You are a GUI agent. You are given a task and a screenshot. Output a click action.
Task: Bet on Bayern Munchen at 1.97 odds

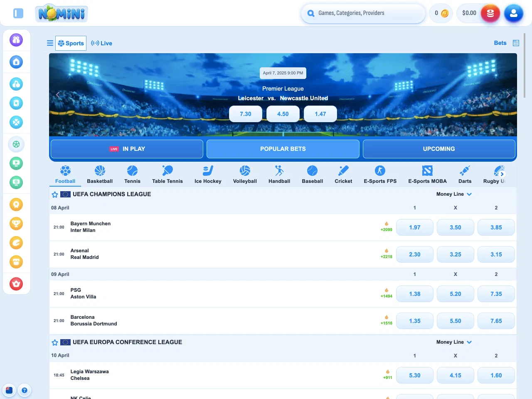point(414,227)
